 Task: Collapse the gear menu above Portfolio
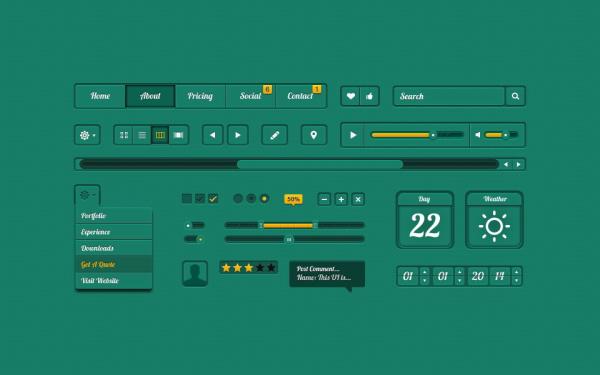point(87,195)
